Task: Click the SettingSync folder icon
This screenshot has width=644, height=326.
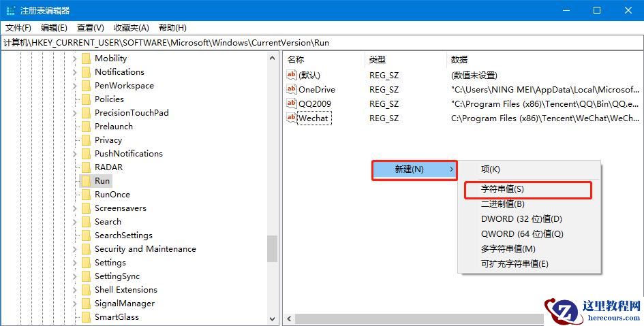Action: point(86,276)
